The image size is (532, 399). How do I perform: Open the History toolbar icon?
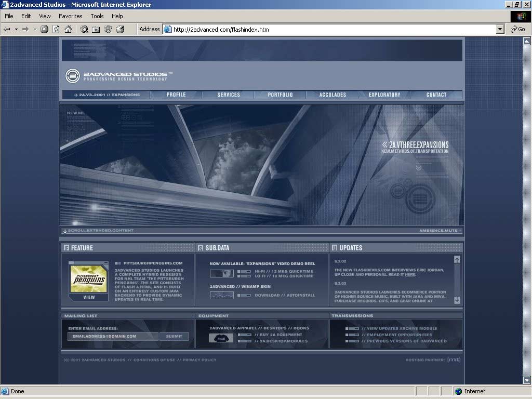[120, 30]
